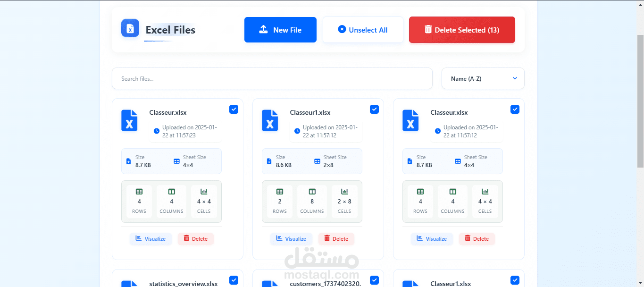Click columns icon in Classeur.xlsx 11:57:23 card

[x=171, y=192]
